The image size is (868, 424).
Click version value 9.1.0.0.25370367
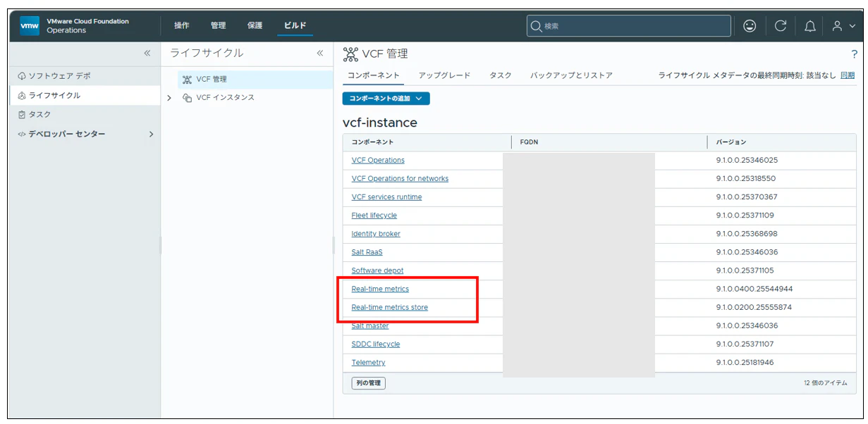(747, 197)
